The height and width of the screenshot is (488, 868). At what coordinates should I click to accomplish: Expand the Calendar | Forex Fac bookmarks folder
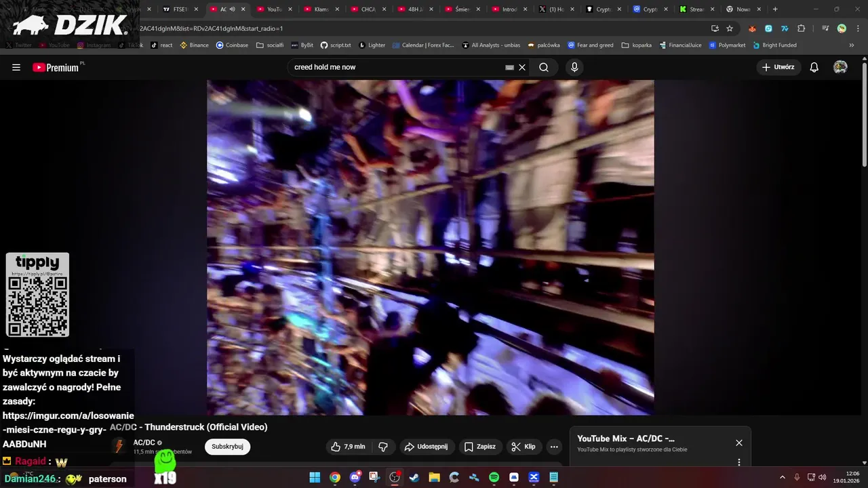click(422, 45)
